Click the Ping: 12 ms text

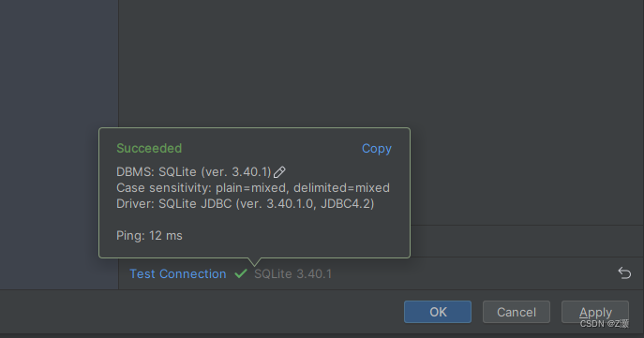[x=149, y=235]
